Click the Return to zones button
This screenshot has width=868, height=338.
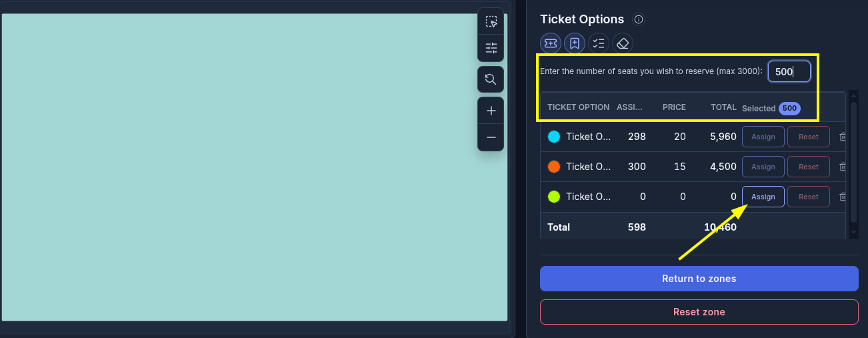coord(699,279)
